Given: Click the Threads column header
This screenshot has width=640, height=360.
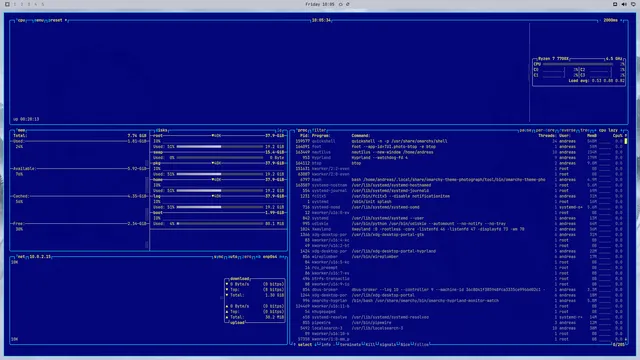Looking at the screenshot, I should (547, 136).
